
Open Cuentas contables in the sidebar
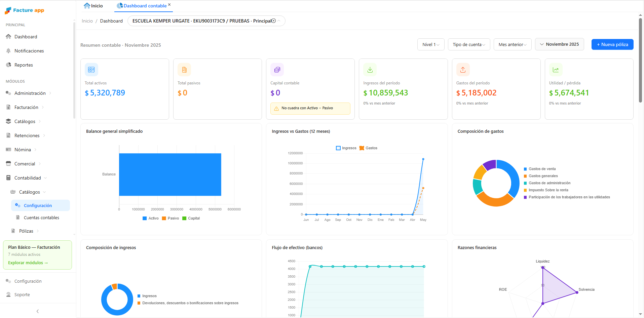[x=41, y=217]
